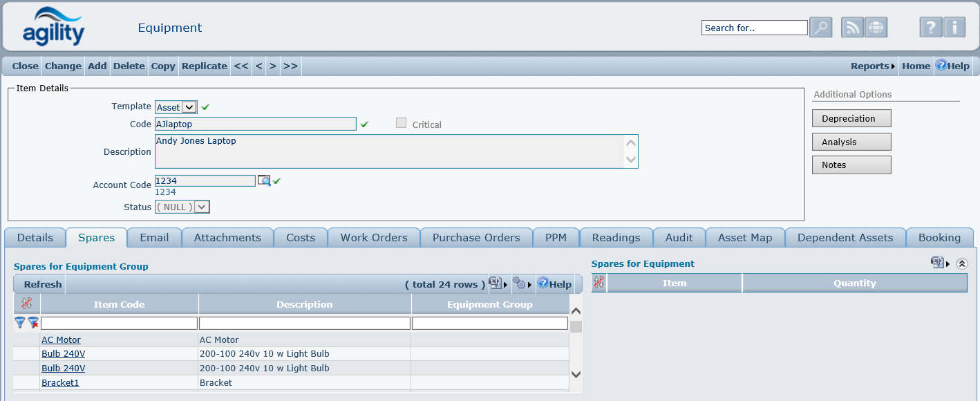
Task: Toggle the Critical checkbox
Action: pos(401,124)
